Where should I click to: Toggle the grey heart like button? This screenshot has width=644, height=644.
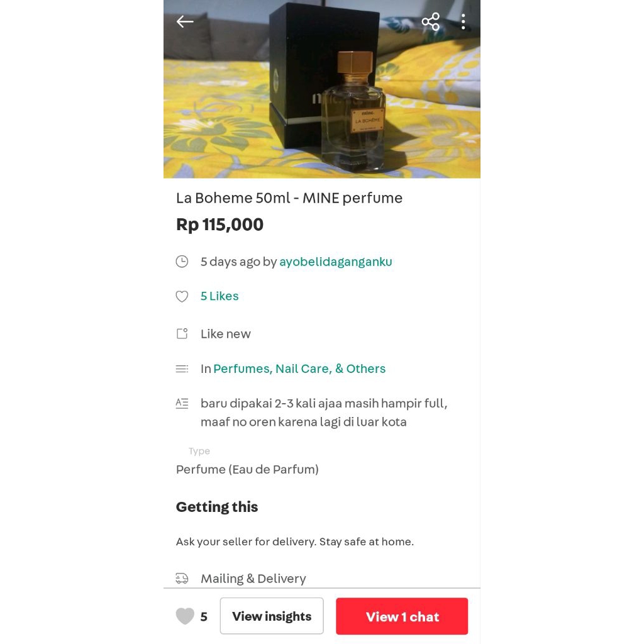point(185,616)
